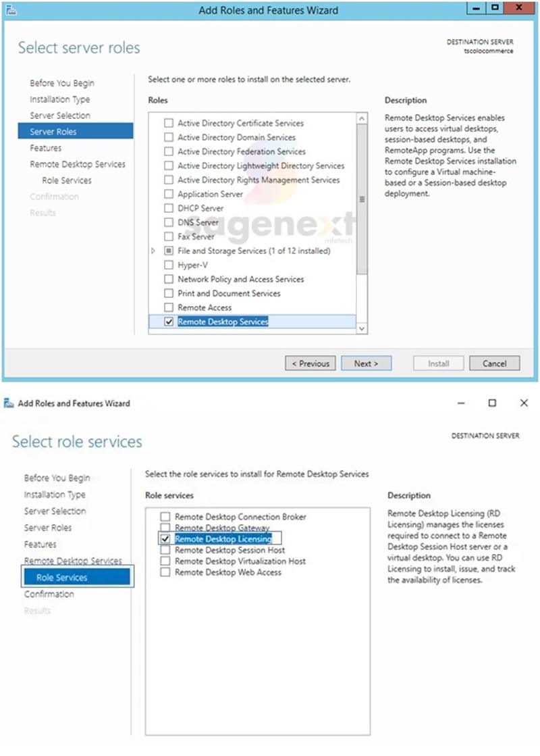Uncheck Remote Desktop Services role checkbox
Image resolution: width=540 pixels, height=756 pixels.
pos(169,322)
